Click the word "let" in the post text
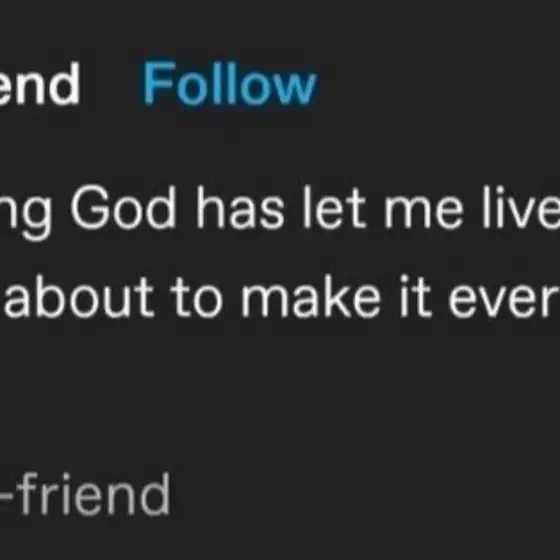The image size is (560, 560). tap(334, 208)
